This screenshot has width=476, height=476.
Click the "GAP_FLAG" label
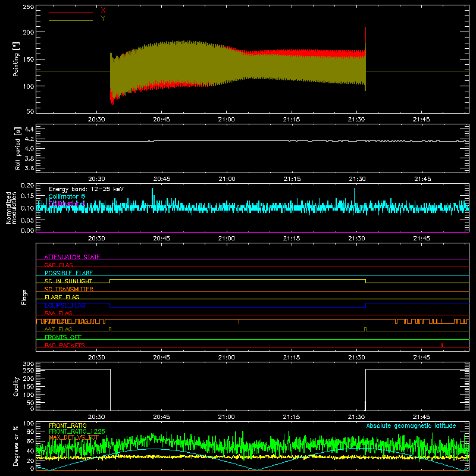[x=58, y=265]
